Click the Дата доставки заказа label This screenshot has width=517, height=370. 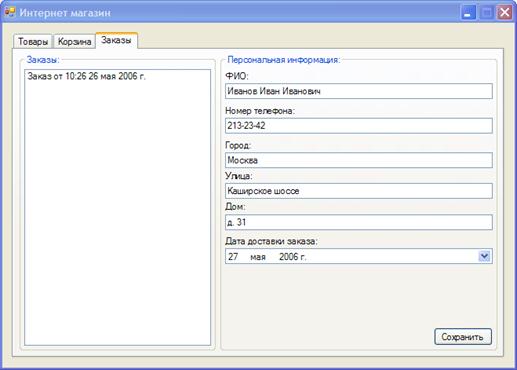click(271, 241)
